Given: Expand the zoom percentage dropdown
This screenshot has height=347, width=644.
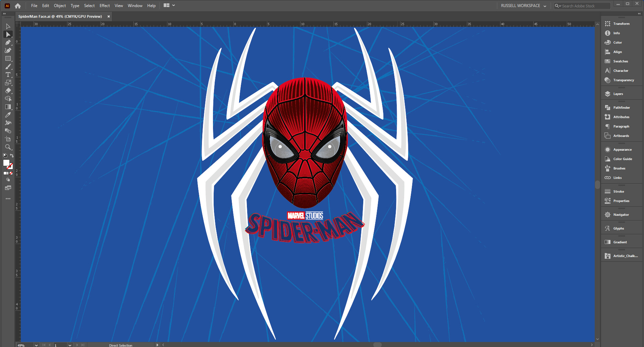Looking at the screenshot, I should pyautogui.click(x=36, y=345).
